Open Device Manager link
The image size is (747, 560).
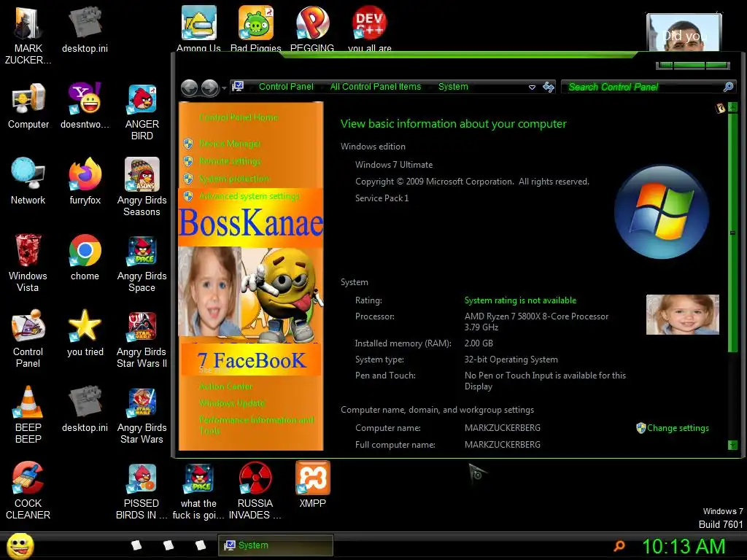(230, 144)
